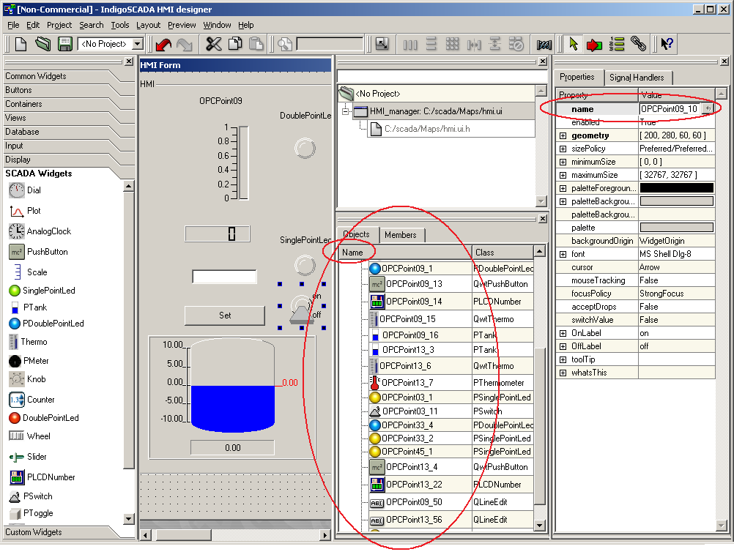The image size is (734, 560).
Task: Pick the Plot widget in SCADA Widgets
Action: [x=26, y=211]
